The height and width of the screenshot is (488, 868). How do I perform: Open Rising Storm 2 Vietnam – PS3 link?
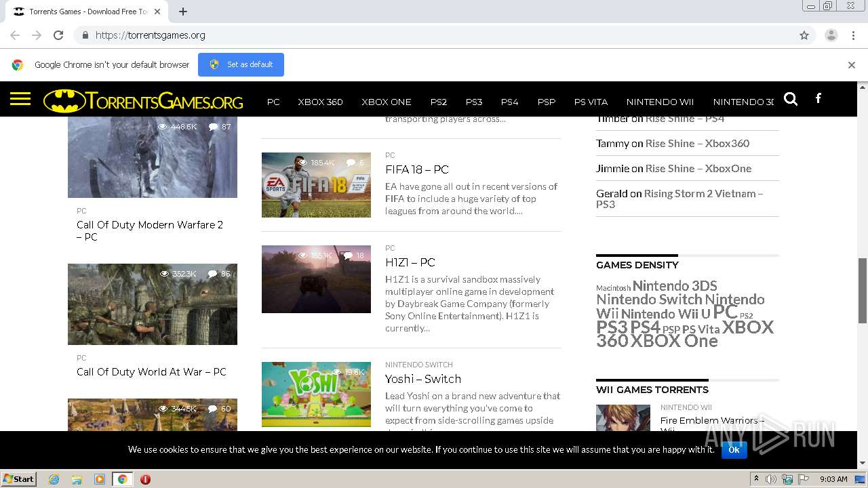(679, 199)
